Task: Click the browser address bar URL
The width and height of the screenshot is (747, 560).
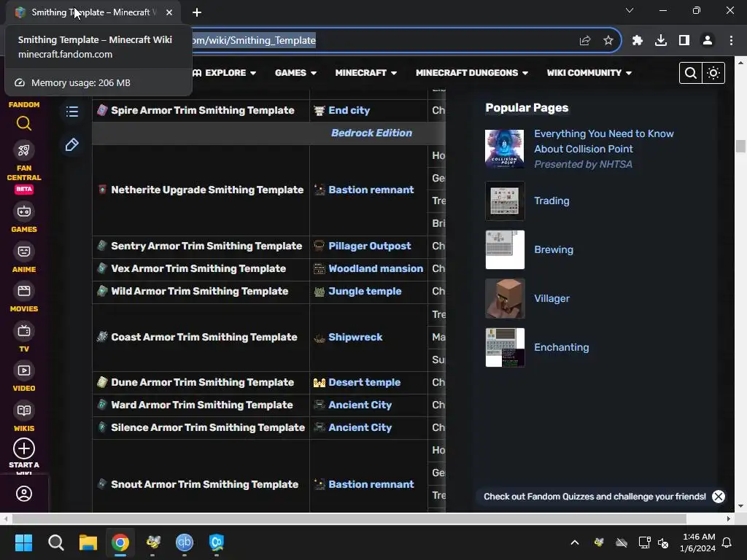Action: pyautogui.click(x=253, y=41)
